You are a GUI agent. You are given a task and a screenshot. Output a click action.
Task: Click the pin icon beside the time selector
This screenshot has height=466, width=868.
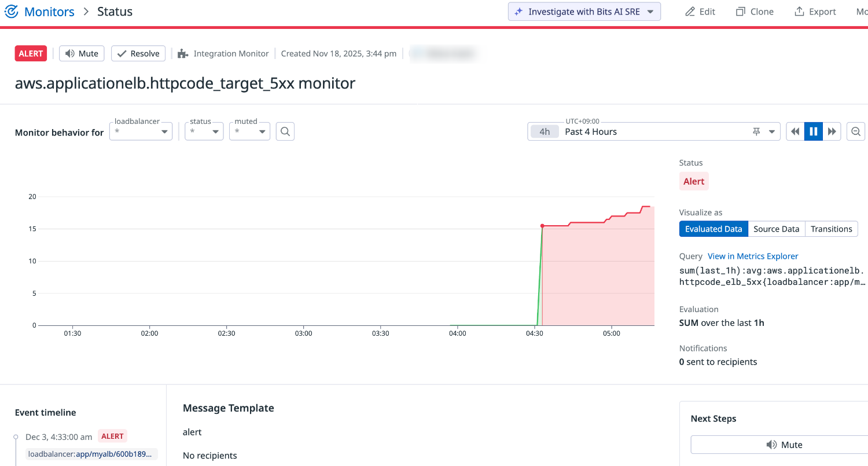coord(756,131)
